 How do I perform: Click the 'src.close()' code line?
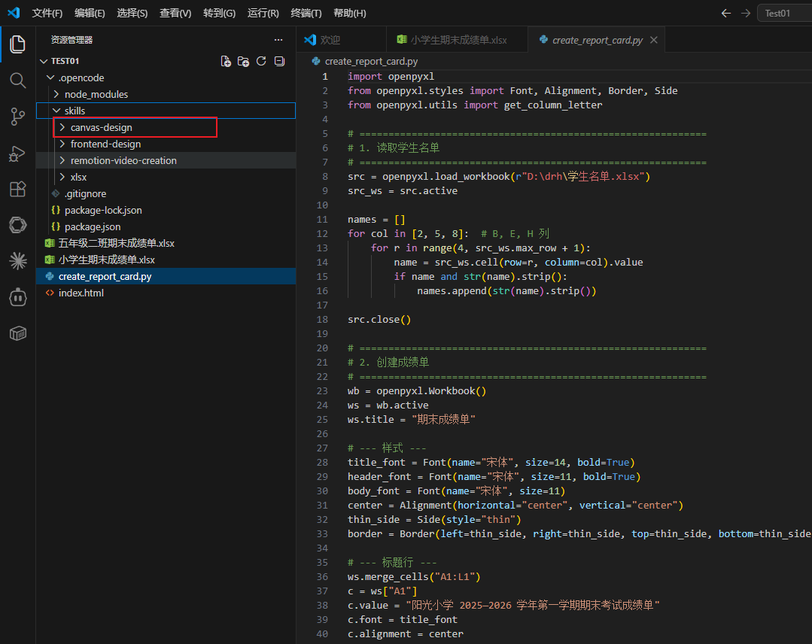tap(379, 320)
